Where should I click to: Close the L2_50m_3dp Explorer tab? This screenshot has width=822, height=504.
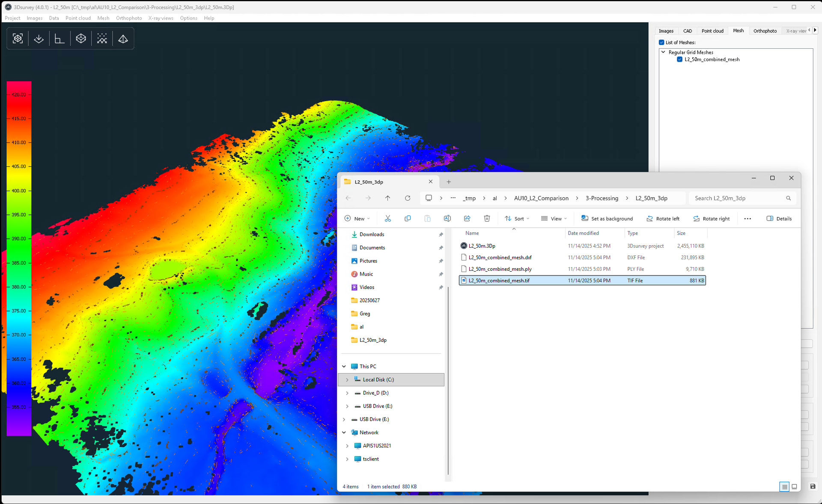(431, 181)
